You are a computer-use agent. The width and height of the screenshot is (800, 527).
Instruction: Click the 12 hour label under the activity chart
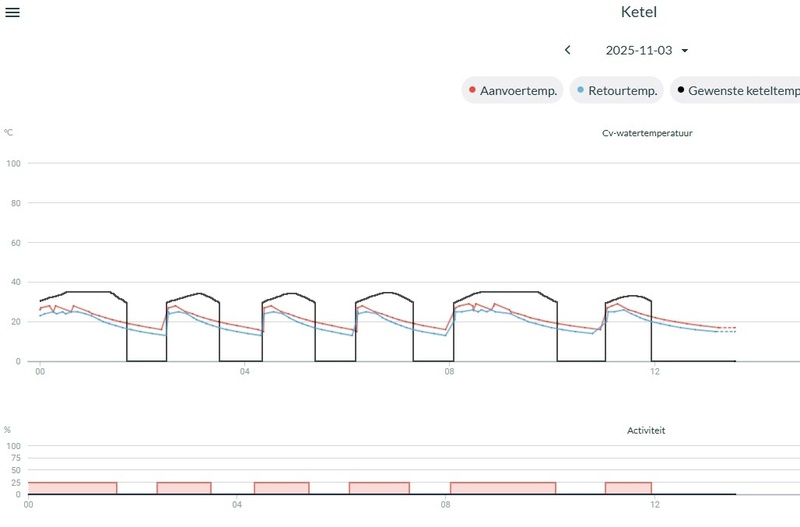[x=652, y=505]
